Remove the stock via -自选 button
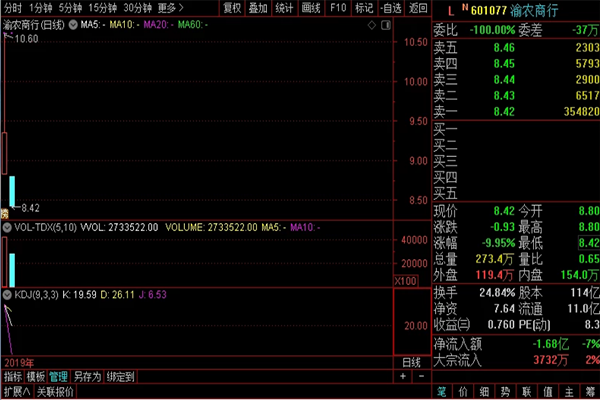Image resolution: width=600 pixels, height=400 pixels. tap(391, 8)
